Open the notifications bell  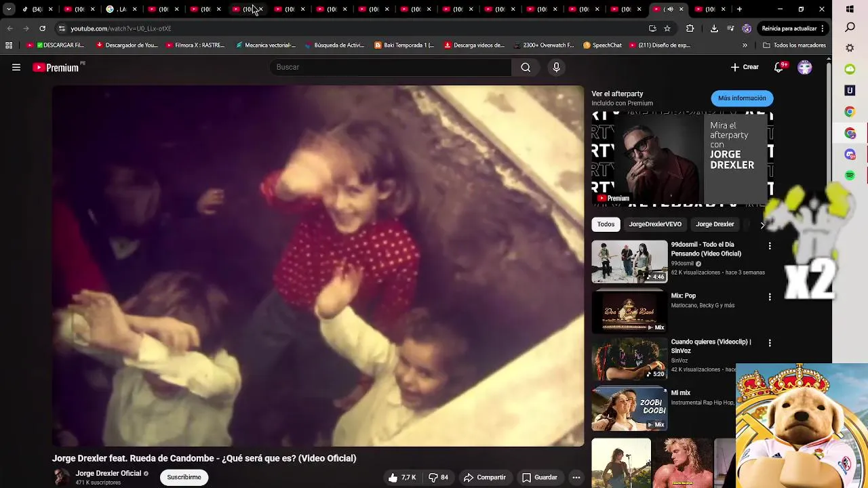tap(780, 67)
